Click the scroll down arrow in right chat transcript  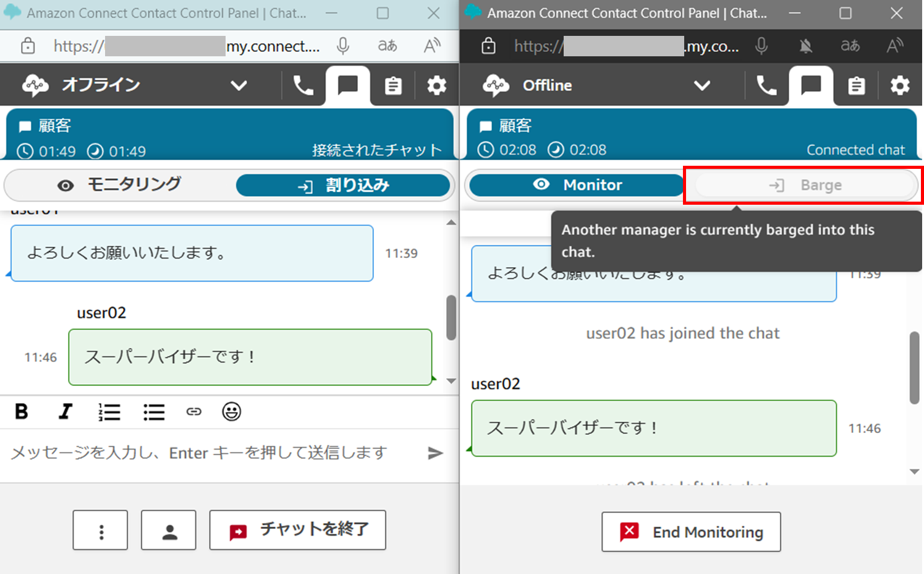(x=915, y=471)
